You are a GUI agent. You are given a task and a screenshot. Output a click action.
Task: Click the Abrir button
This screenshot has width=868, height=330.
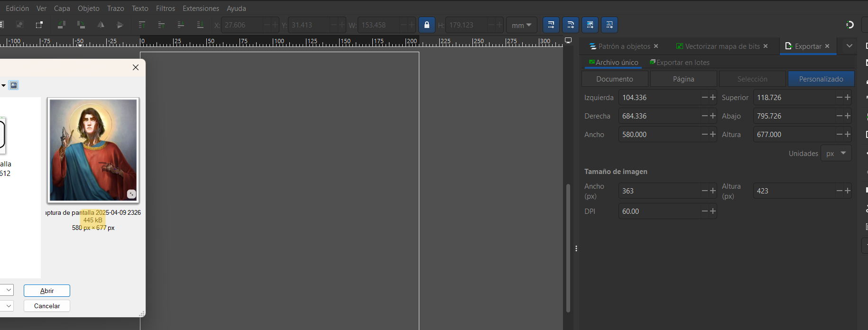pos(47,291)
